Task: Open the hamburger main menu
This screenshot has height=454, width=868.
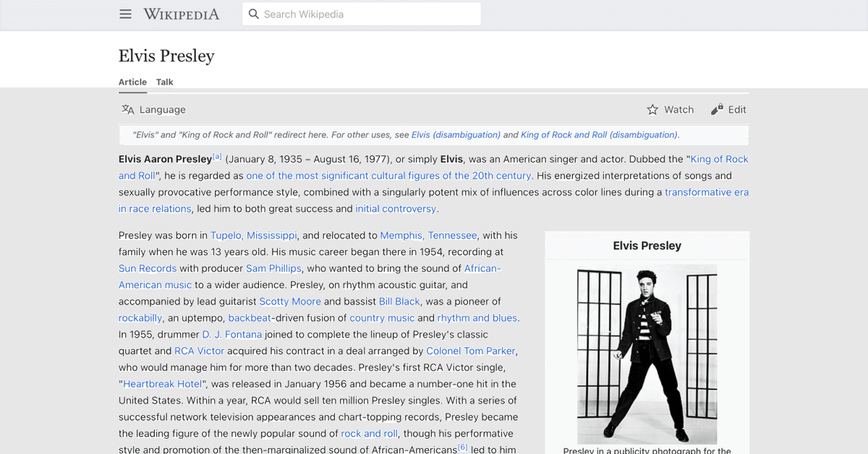Action: 125,14
